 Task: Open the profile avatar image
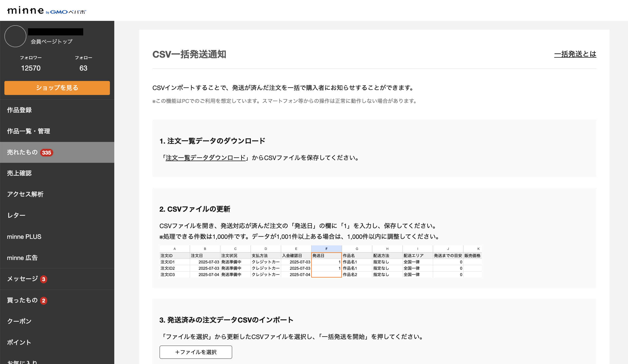(x=15, y=36)
